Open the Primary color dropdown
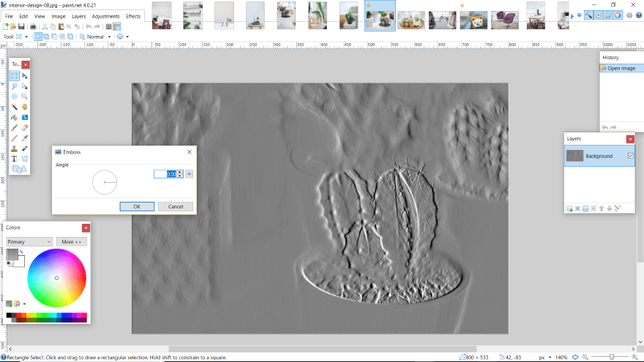The image size is (644, 362). [29, 241]
